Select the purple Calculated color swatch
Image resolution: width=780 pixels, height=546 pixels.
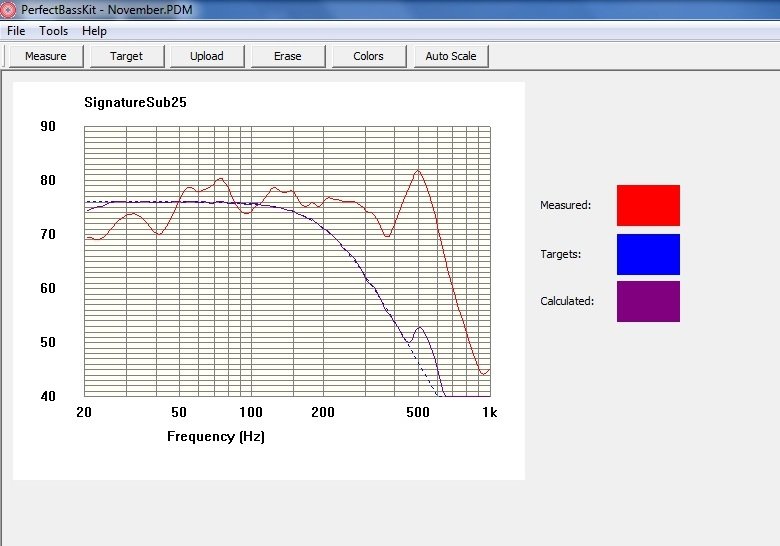pos(648,301)
